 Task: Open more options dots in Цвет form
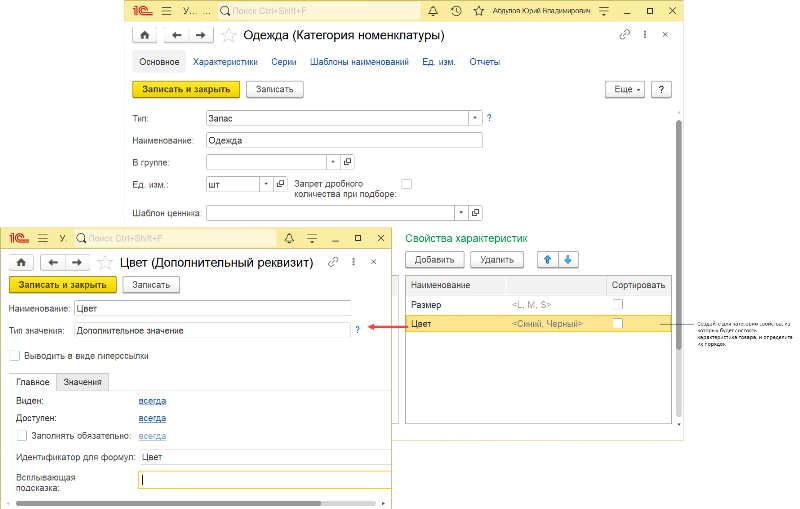(x=354, y=262)
